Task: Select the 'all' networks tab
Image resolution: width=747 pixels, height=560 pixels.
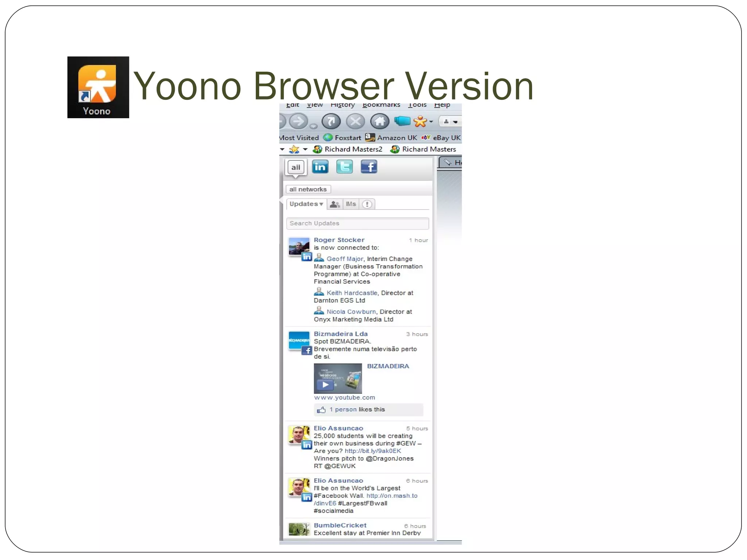Action: pyautogui.click(x=296, y=167)
